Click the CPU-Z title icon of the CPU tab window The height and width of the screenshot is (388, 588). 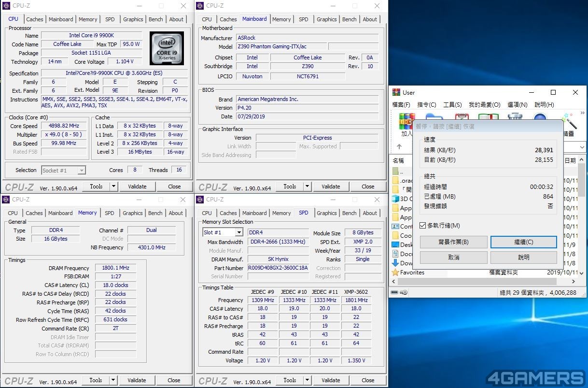(x=6, y=6)
